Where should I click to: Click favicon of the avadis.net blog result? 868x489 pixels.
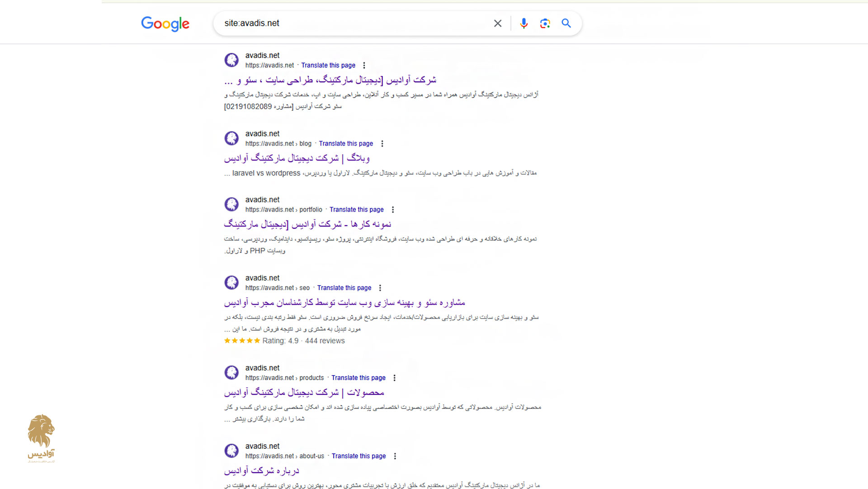click(x=231, y=138)
